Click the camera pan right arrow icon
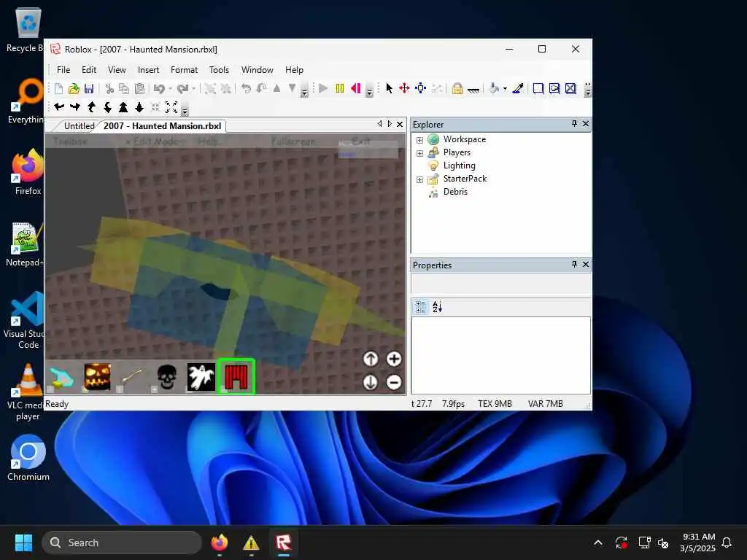This screenshot has width=747, height=560. pyautogui.click(x=75, y=107)
